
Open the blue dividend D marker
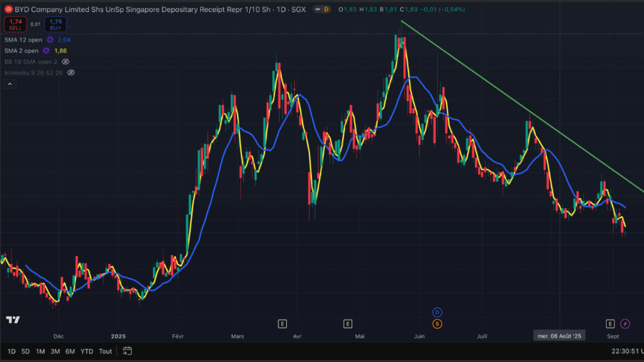click(437, 312)
